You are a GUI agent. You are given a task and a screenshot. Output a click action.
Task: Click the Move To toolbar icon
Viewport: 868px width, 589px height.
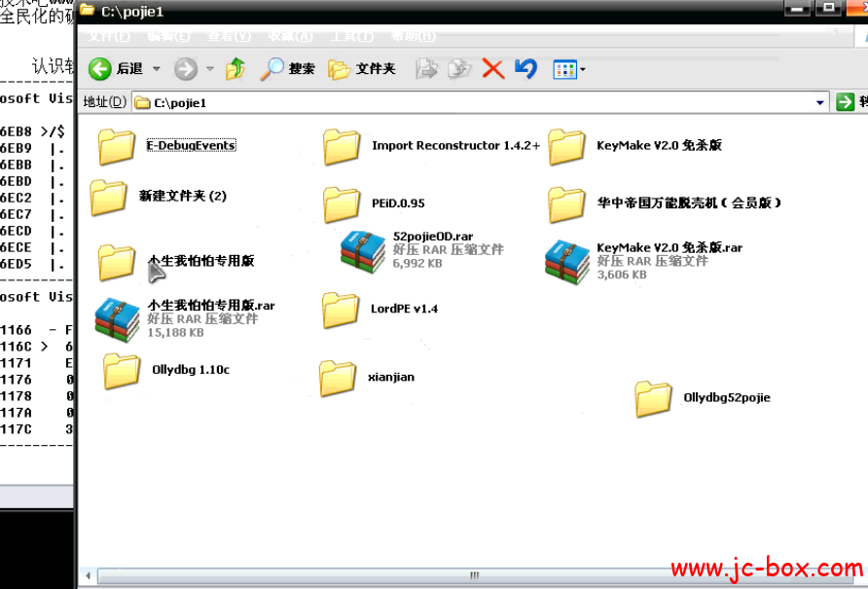(426, 69)
